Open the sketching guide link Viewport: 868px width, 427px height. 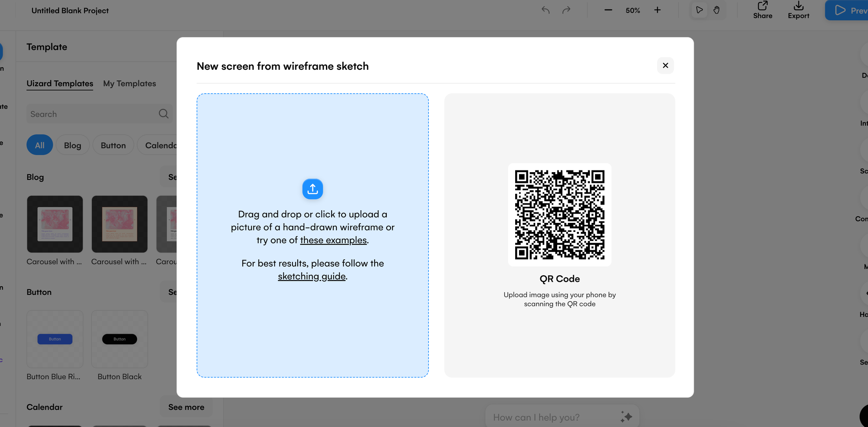[312, 276]
